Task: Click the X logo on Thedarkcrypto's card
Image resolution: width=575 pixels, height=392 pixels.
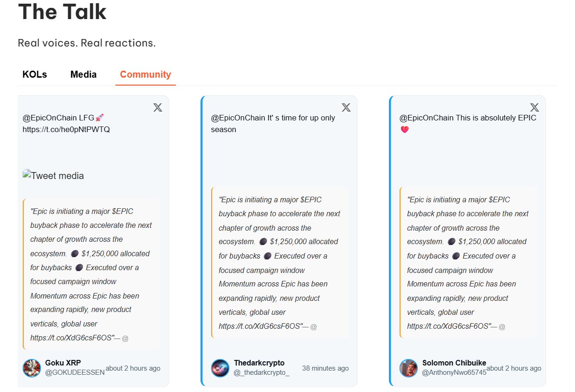Action: 346,107
